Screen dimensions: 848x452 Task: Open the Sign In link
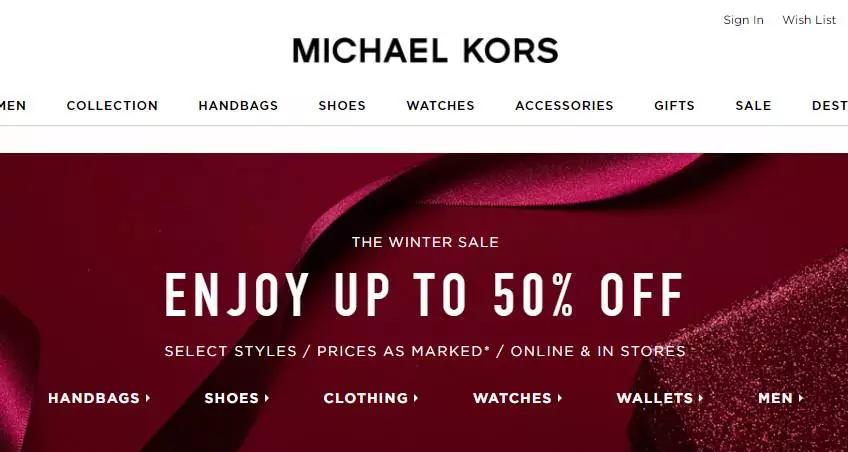click(744, 20)
